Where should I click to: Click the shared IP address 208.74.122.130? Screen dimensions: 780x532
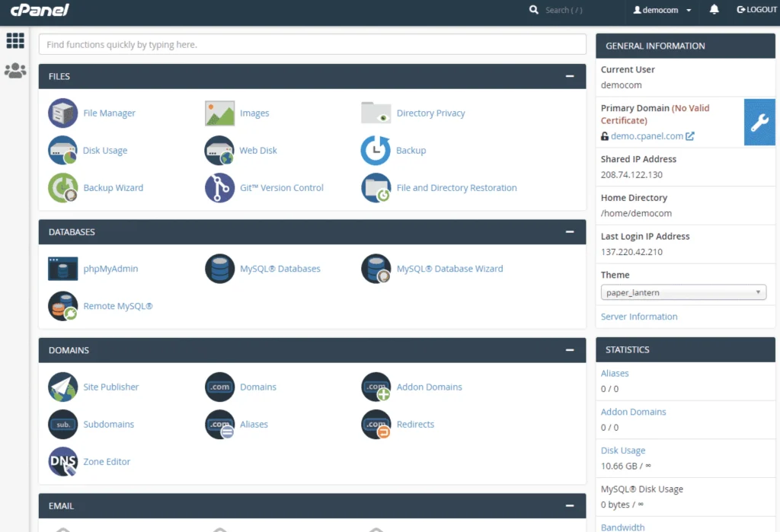pos(631,174)
